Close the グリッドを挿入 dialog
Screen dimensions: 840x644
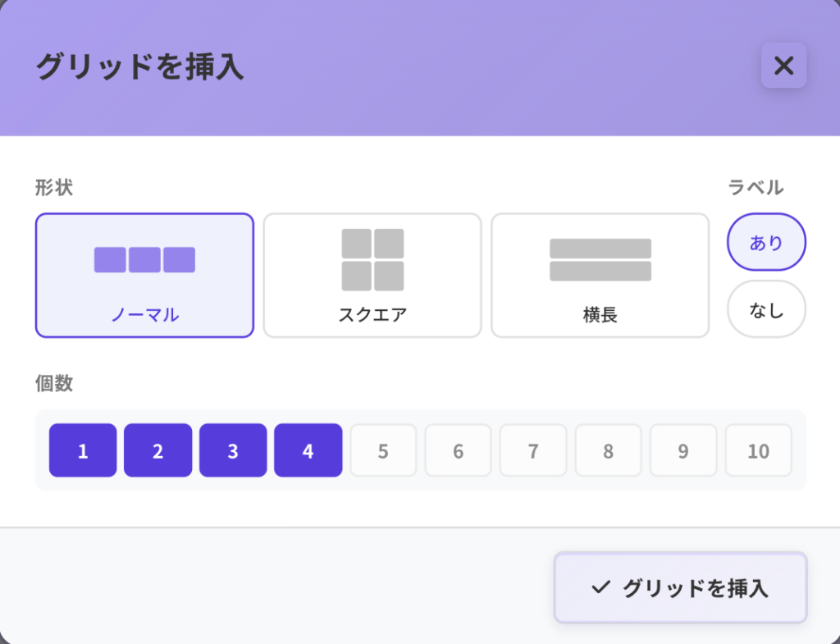point(783,66)
